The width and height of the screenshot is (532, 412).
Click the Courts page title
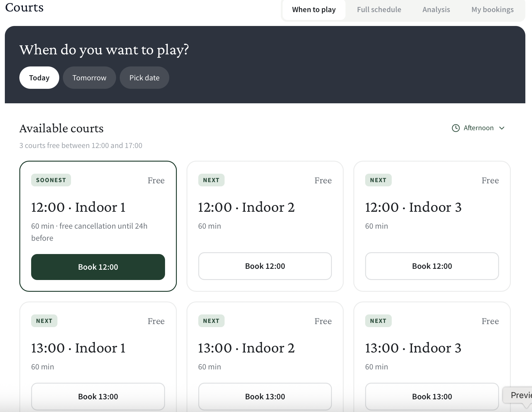click(x=24, y=7)
